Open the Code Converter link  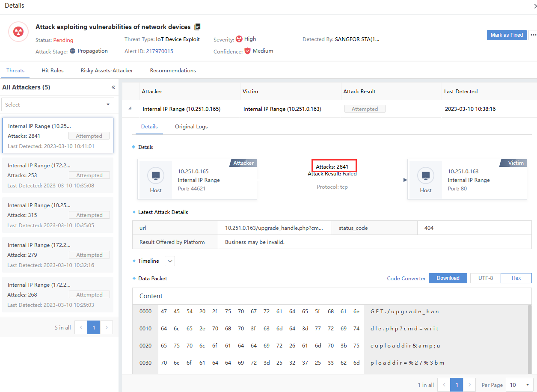click(406, 279)
